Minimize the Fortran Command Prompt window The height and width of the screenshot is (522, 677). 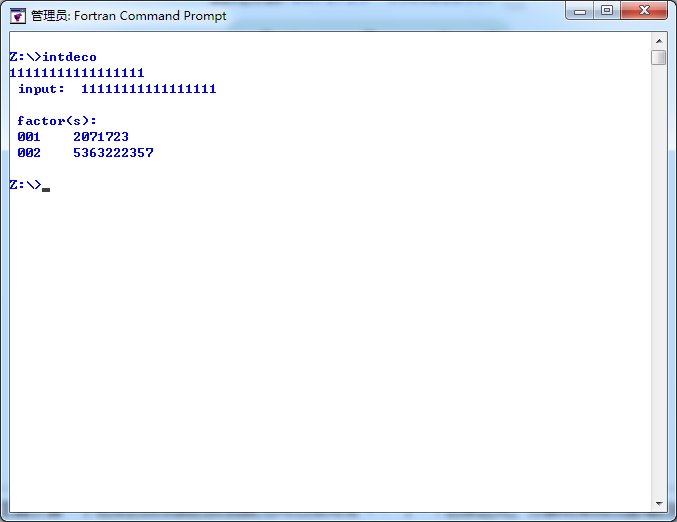(x=581, y=12)
